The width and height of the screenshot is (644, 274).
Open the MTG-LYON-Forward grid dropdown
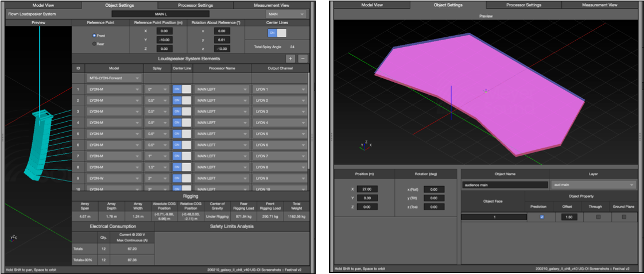[114, 78]
